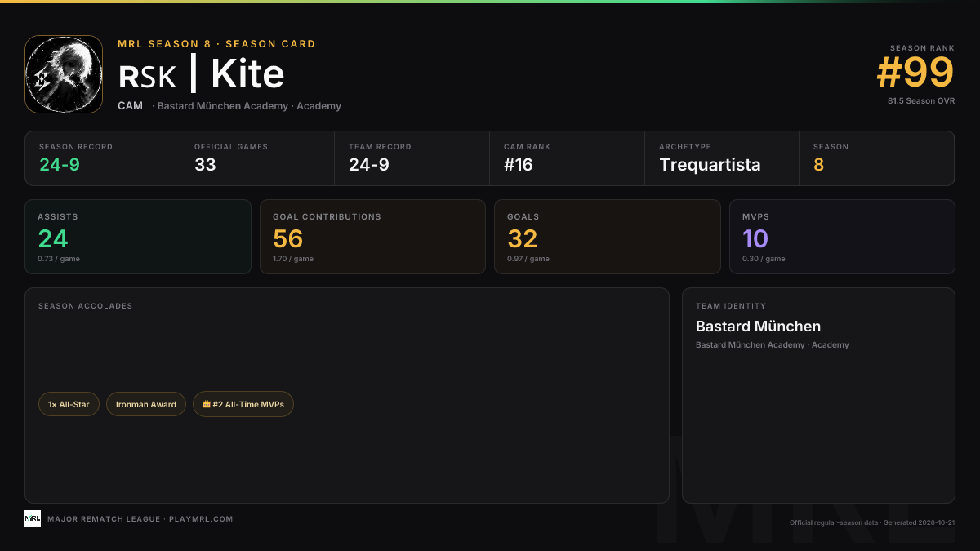Image resolution: width=980 pixels, height=551 pixels.
Task: Click "1.70 / game" under Goal Contributions
Action: [293, 259]
